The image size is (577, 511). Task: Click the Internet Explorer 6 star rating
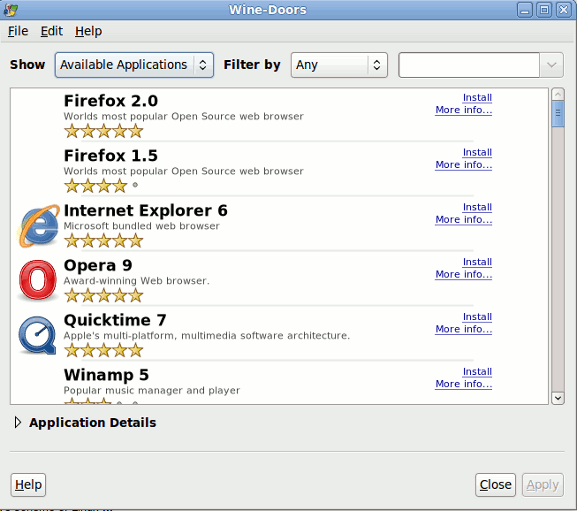point(103,241)
